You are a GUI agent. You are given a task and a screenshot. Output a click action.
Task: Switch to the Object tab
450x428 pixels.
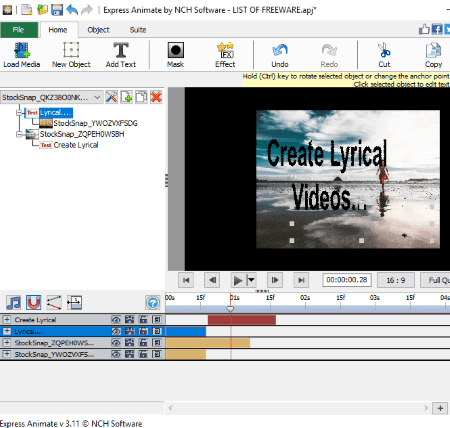[x=98, y=30]
